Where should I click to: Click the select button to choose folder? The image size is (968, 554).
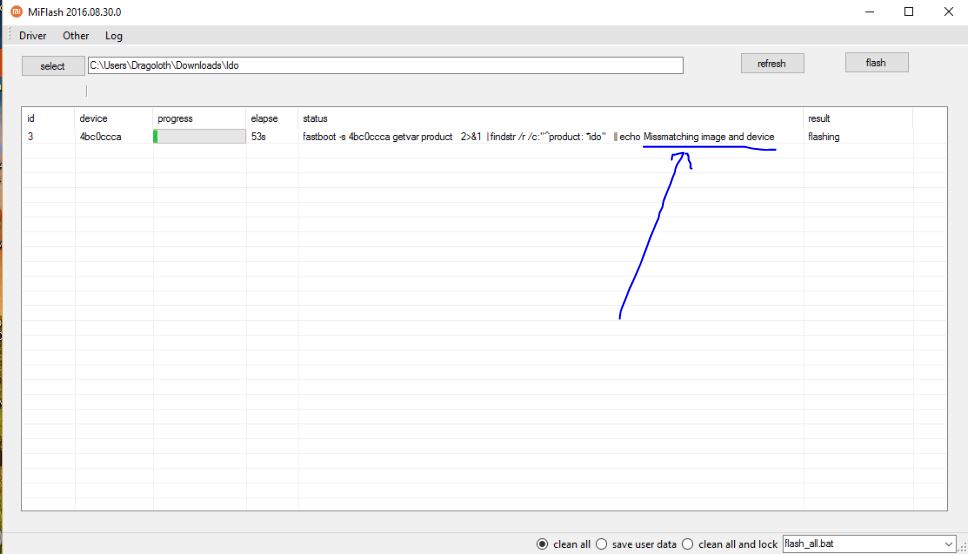click(52, 66)
